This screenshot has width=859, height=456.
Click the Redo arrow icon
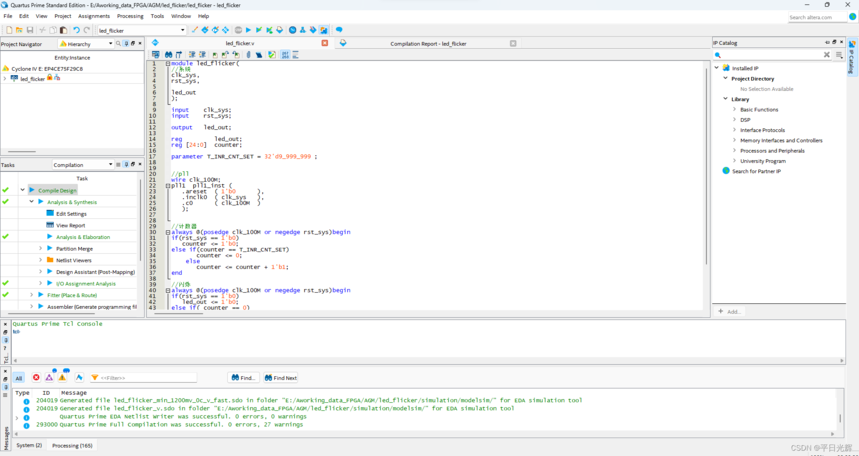pyautogui.click(x=87, y=30)
